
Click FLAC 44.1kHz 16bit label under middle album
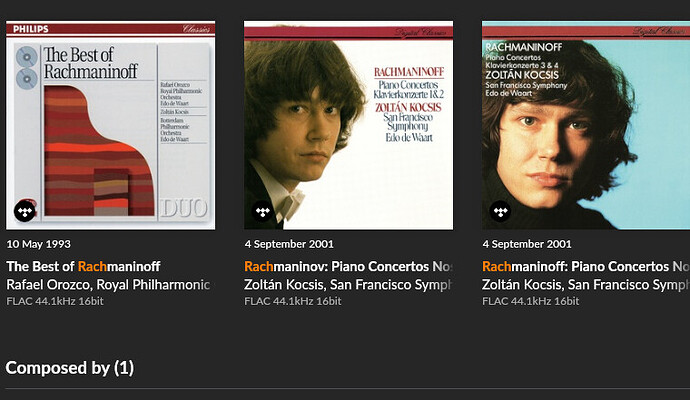(x=290, y=301)
